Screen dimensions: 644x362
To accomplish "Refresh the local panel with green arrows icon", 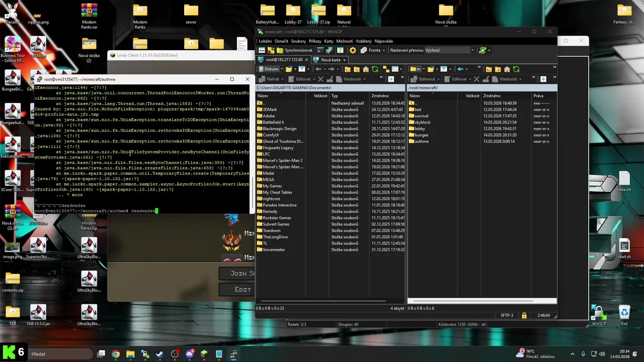I will (x=375, y=69).
